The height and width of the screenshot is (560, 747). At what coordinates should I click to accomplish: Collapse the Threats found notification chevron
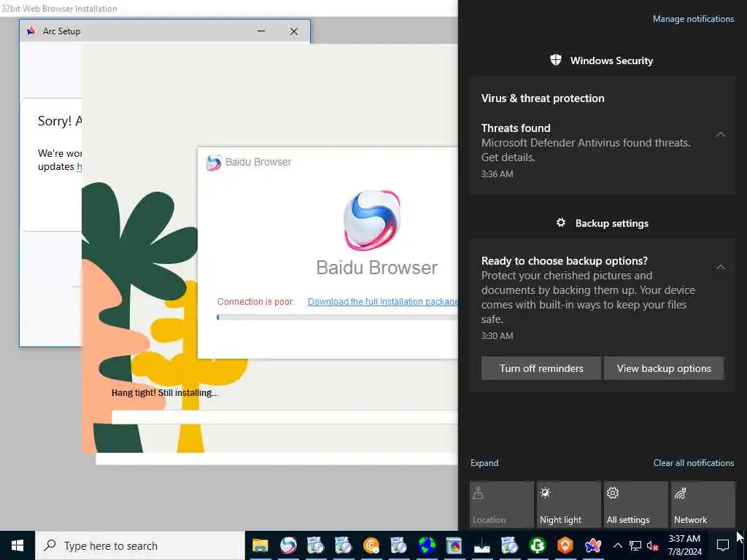720,134
